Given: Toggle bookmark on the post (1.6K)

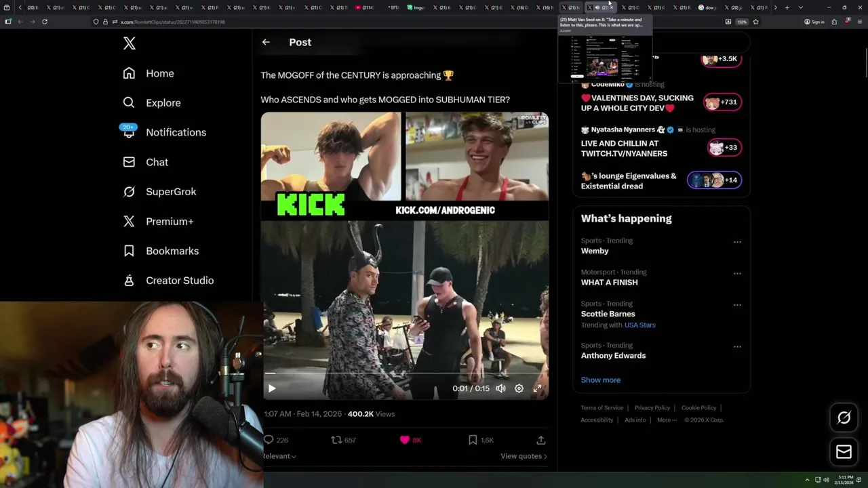Looking at the screenshot, I should (x=473, y=440).
